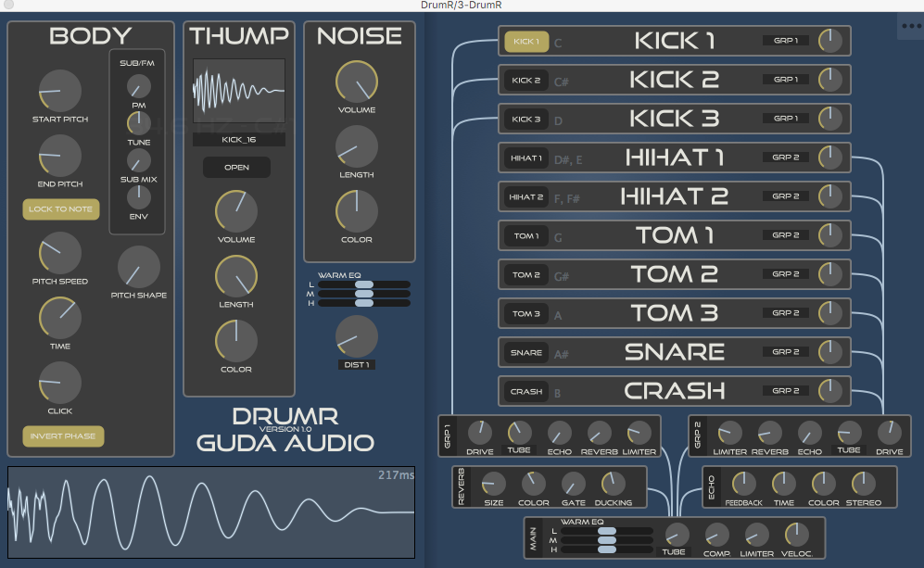Click the Main COMP. knob
This screenshot has width=924, height=568.
coord(716,535)
